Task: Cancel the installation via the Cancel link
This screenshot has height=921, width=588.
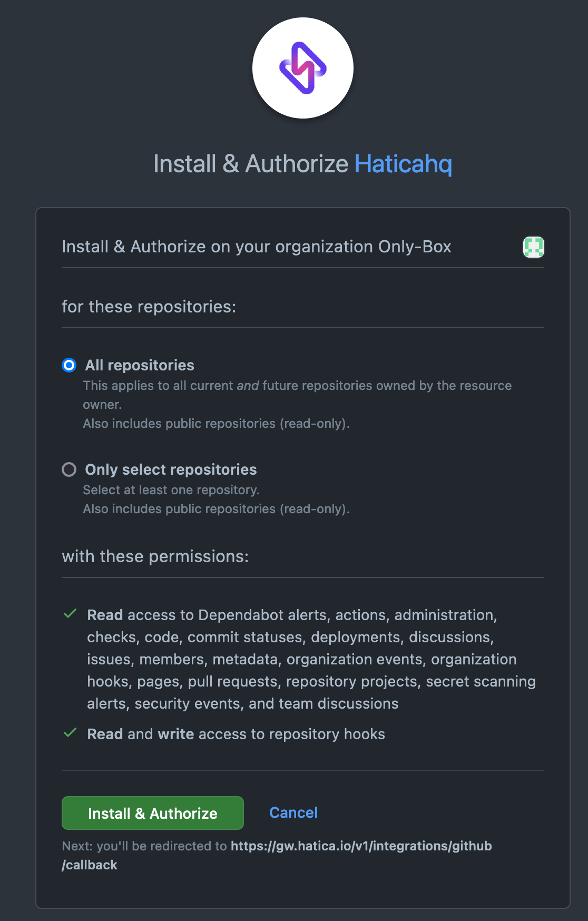Action: [x=293, y=812]
